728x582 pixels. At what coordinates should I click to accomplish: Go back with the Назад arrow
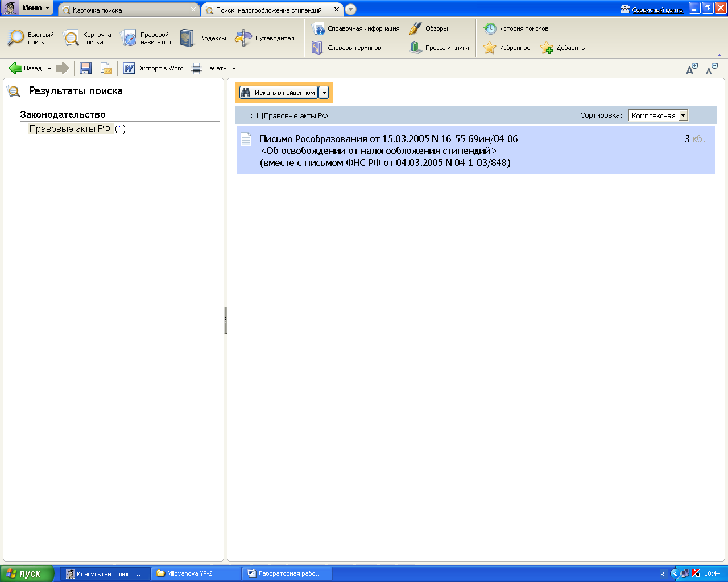click(25, 68)
